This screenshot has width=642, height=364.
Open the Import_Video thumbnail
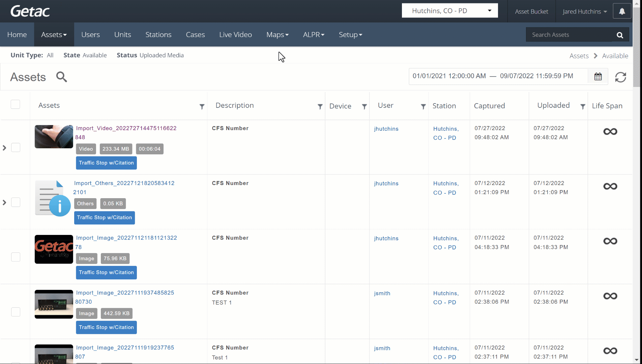coord(54,136)
